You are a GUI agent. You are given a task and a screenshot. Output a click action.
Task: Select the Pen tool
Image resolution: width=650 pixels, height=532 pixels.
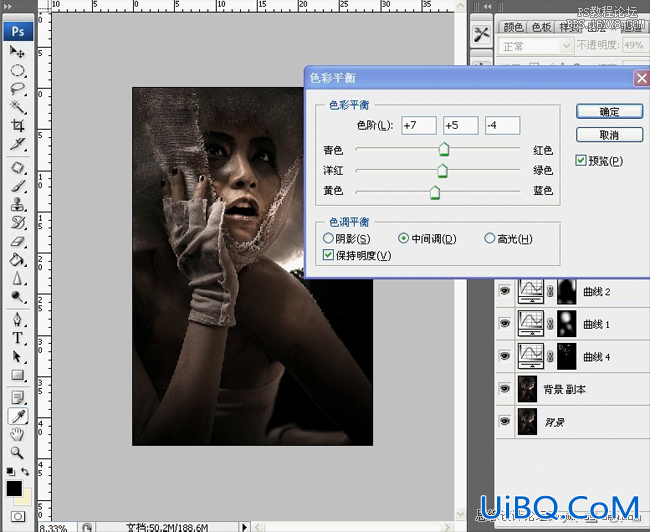[x=17, y=319]
